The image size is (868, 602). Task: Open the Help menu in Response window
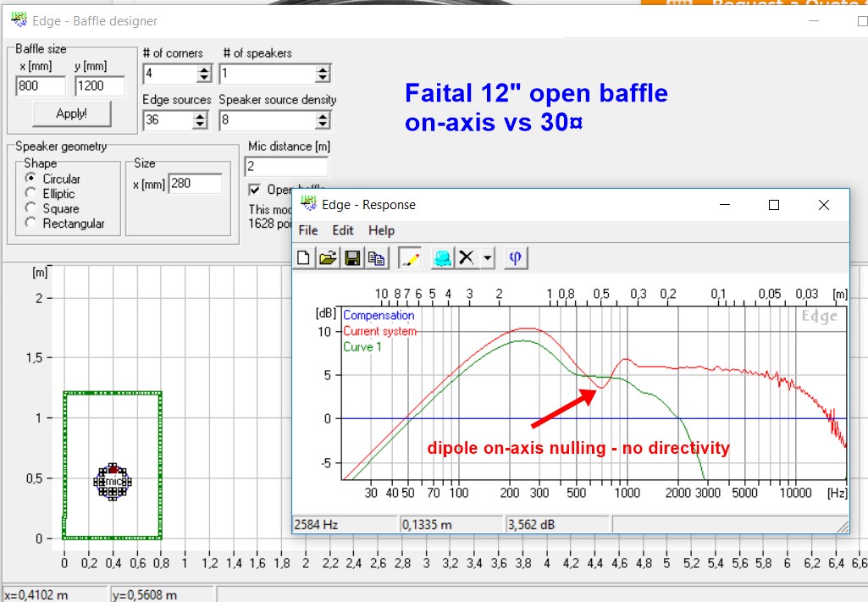pos(381,231)
